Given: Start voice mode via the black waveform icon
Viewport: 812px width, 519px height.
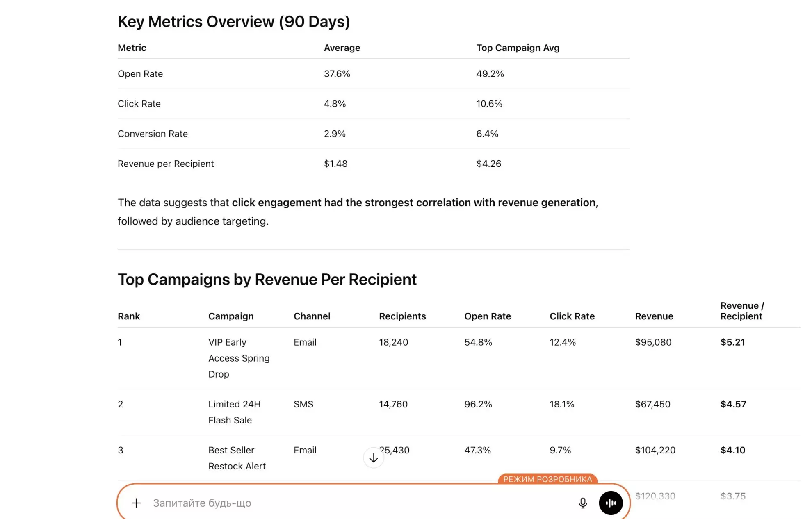Looking at the screenshot, I should tap(611, 503).
